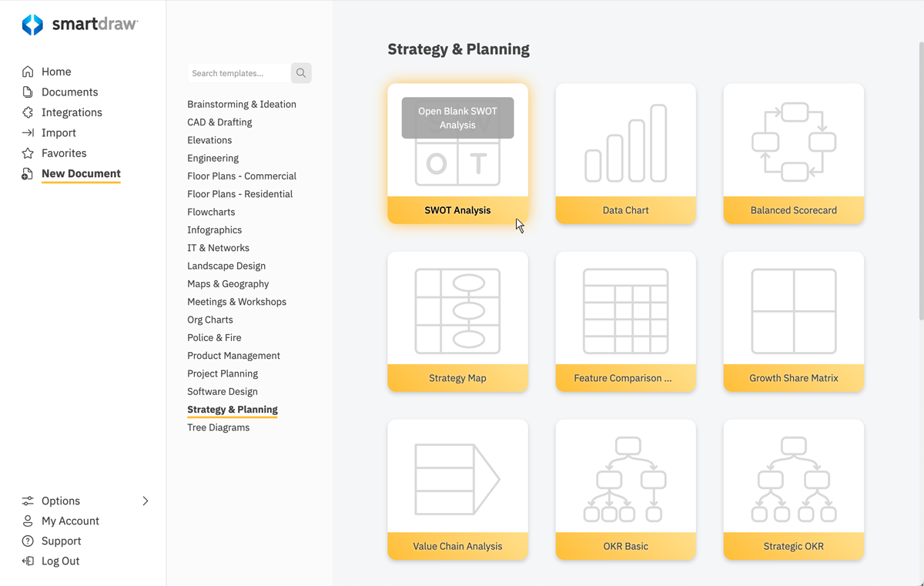Open the Project Planning category
Screen dimensions: 924x586
point(223,373)
